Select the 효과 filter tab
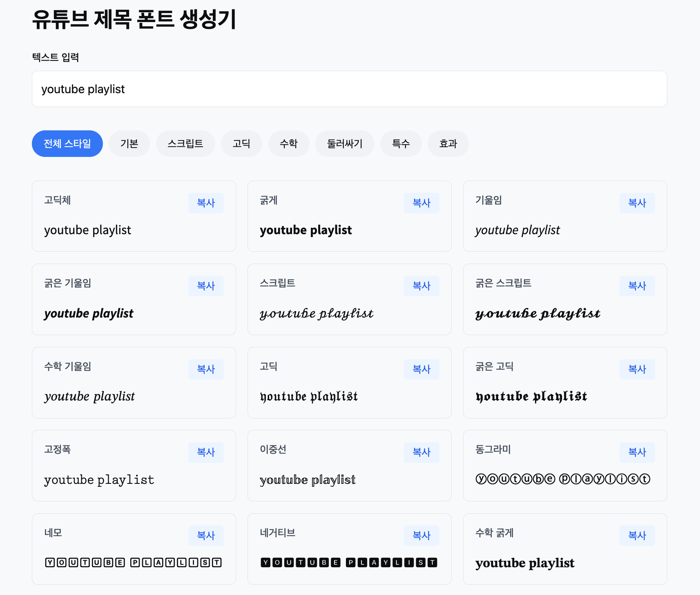The height and width of the screenshot is (595, 700). coord(448,143)
